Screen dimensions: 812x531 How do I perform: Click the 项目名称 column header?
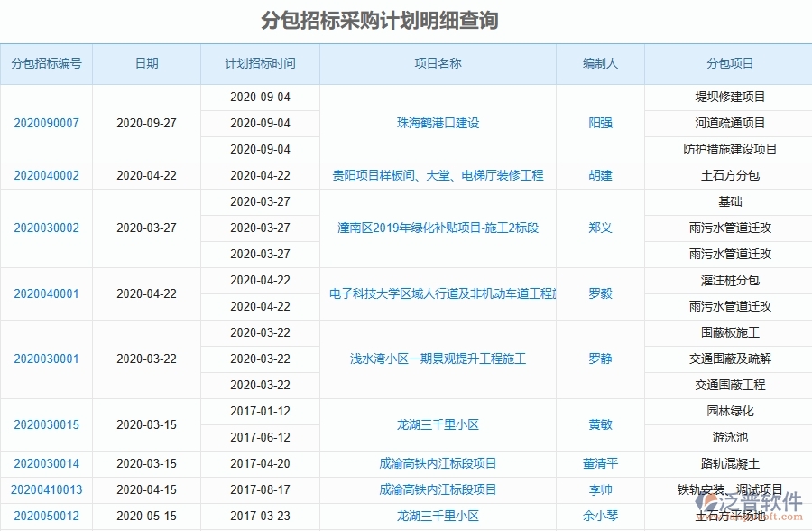tap(438, 63)
